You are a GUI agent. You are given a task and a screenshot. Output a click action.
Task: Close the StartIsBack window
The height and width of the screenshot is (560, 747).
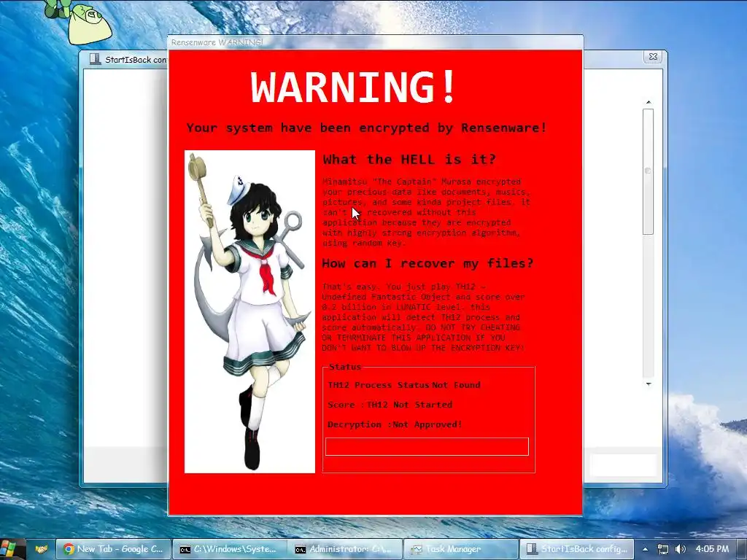pos(653,57)
